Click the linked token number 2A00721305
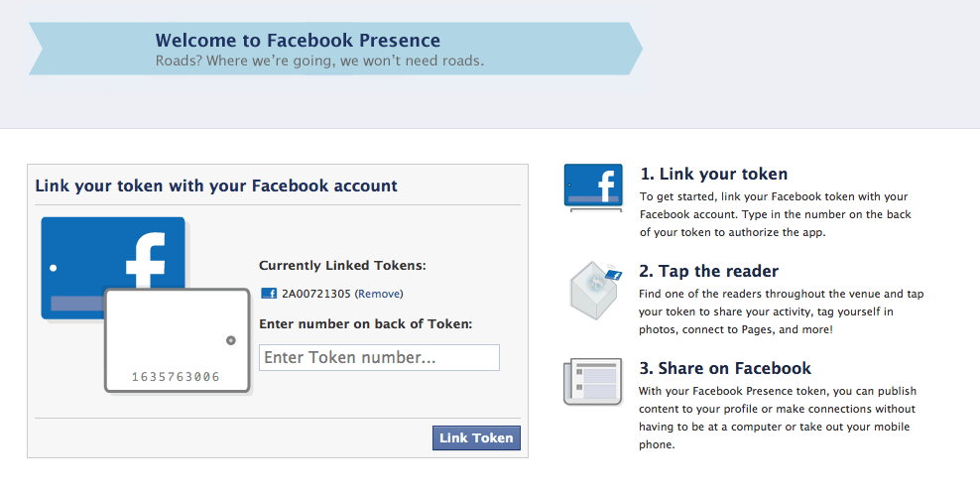Viewport: 980px width, 494px height. click(x=316, y=294)
